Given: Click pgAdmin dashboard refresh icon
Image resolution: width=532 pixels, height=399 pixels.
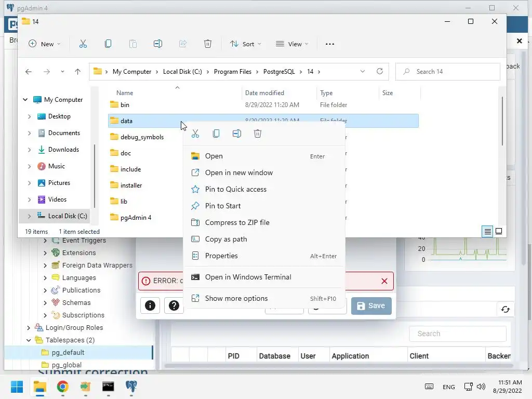Looking at the screenshot, I should tap(505, 310).
